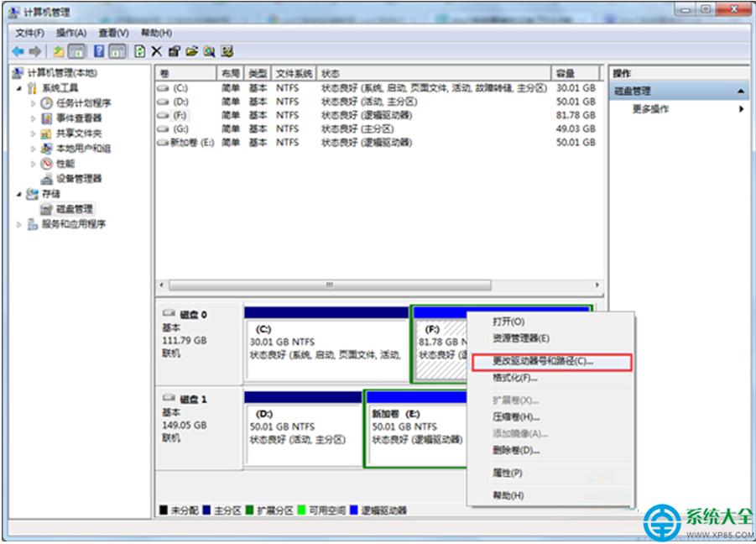Open 性能 tree item
This screenshot has height=544, width=756.
click(65, 164)
